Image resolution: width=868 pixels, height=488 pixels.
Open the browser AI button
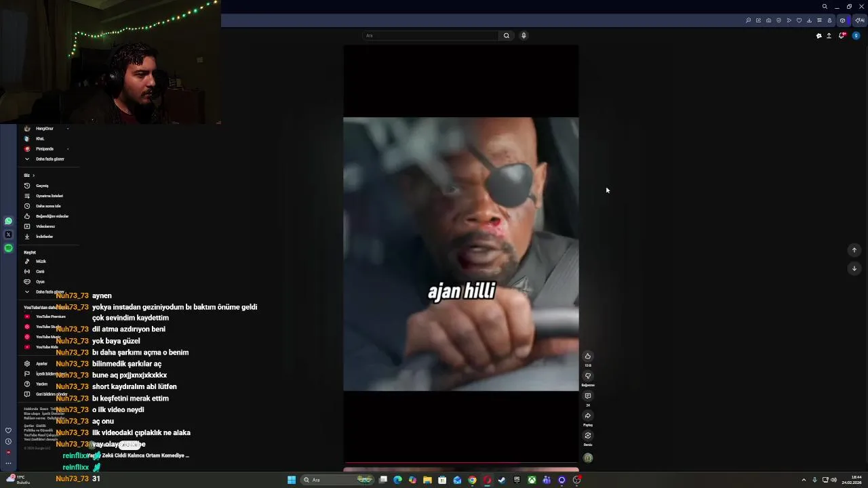[x=859, y=20]
